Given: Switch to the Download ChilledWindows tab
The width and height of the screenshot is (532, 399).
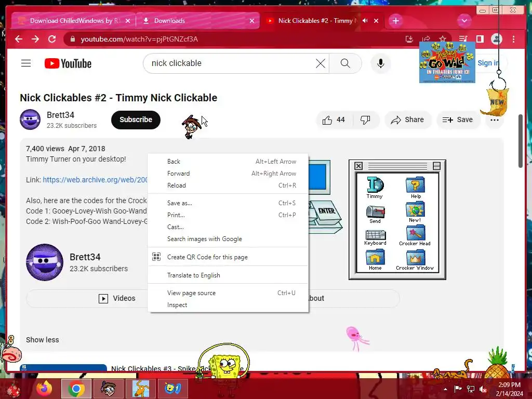Looking at the screenshot, I should pyautogui.click(x=74, y=21).
